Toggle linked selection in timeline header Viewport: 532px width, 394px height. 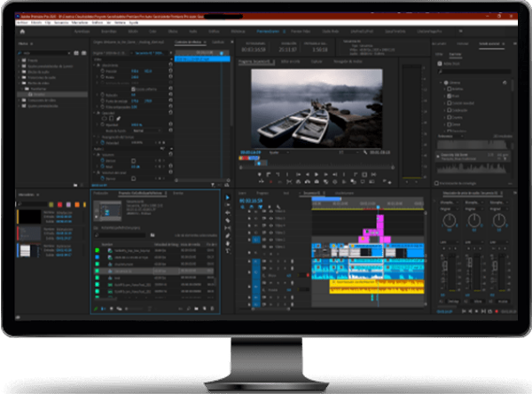(260, 207)
